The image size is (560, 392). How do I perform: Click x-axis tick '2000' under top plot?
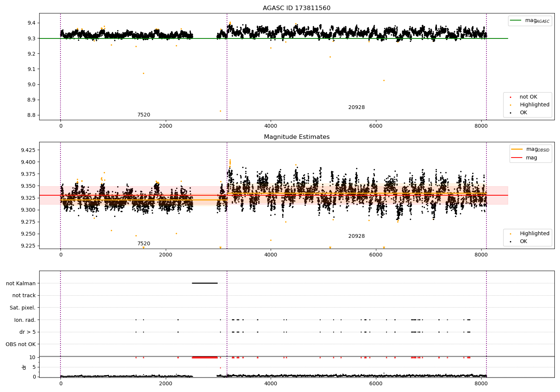click(166, 126)
